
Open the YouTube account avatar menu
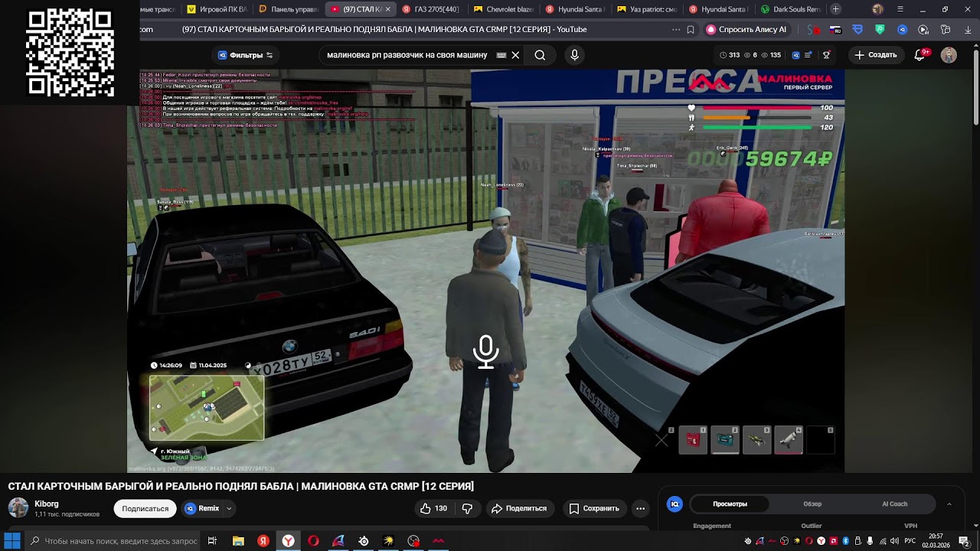[949, 55]
